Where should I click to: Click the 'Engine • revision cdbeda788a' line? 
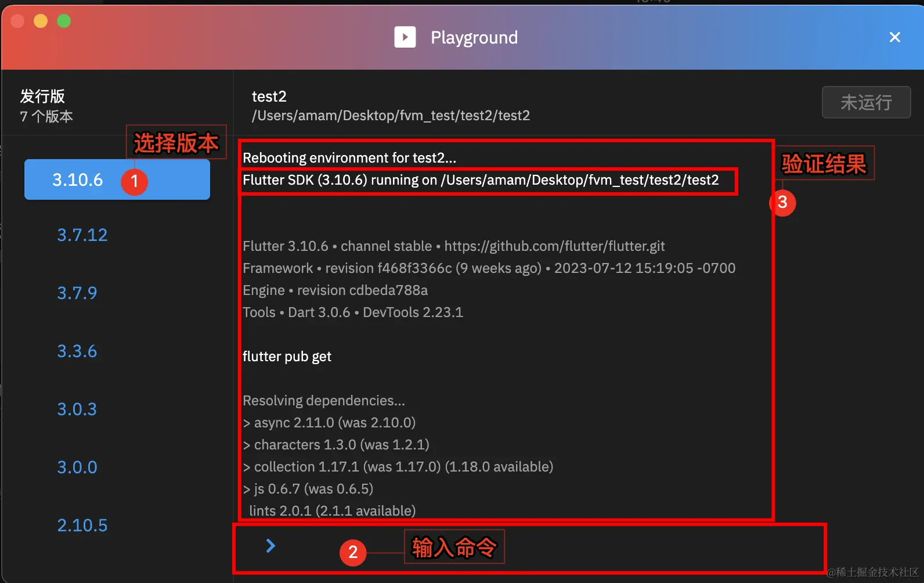click(335, 290)
